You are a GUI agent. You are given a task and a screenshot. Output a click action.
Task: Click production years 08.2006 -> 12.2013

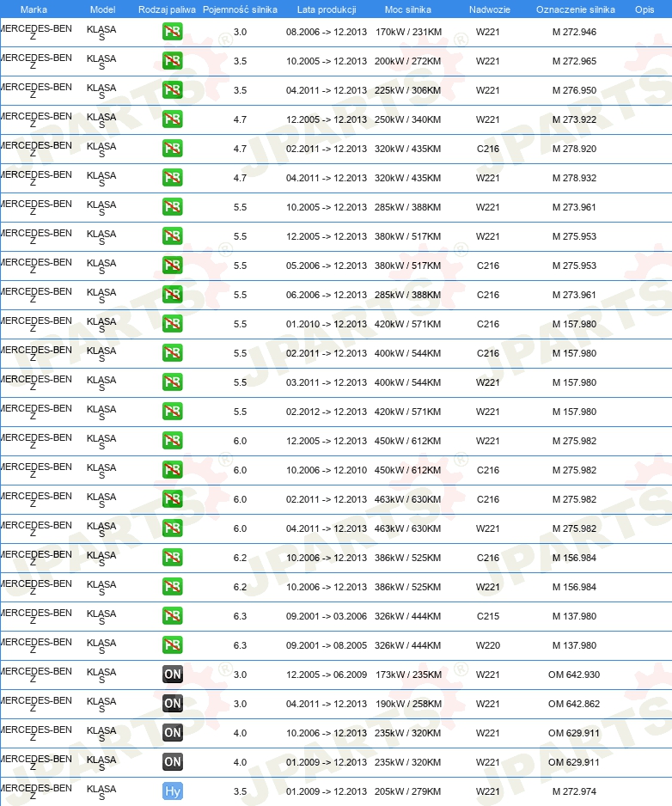[327, 32]
